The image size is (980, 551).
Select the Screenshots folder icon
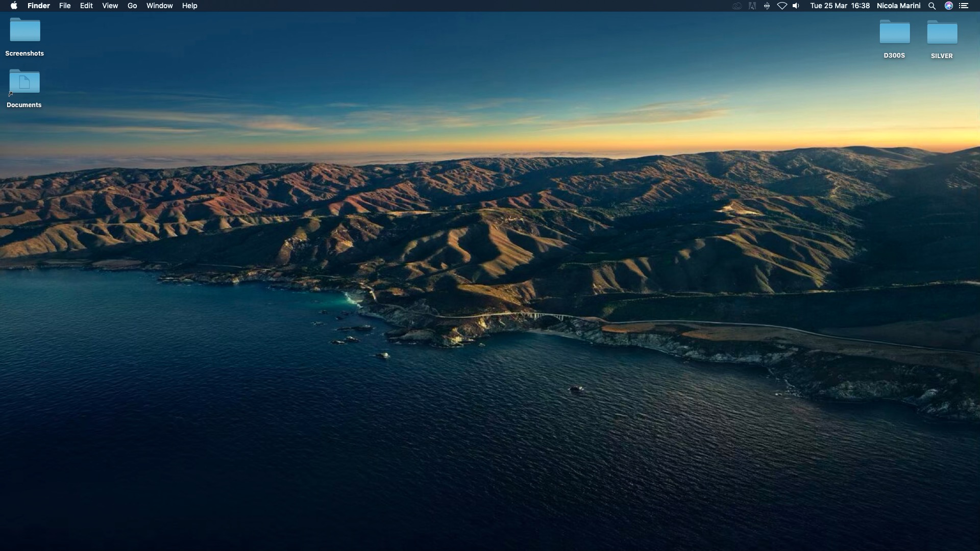coord(24,30)
